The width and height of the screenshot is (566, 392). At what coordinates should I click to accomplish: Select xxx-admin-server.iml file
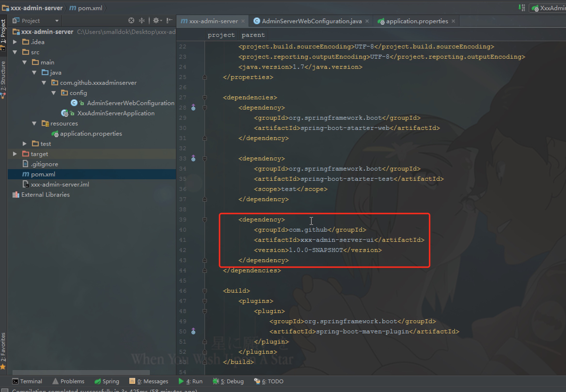tap(56, 184)
